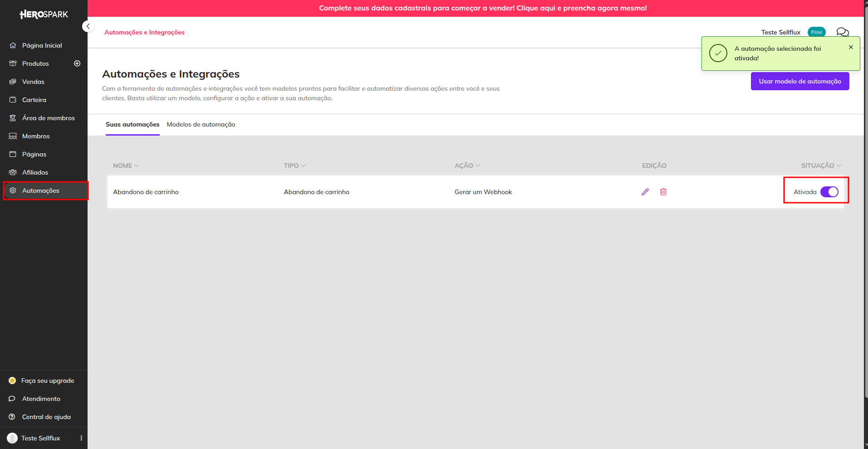Toggle off the Ativada automation switch
Screen dimensions: 868x449
coord(829,192)
